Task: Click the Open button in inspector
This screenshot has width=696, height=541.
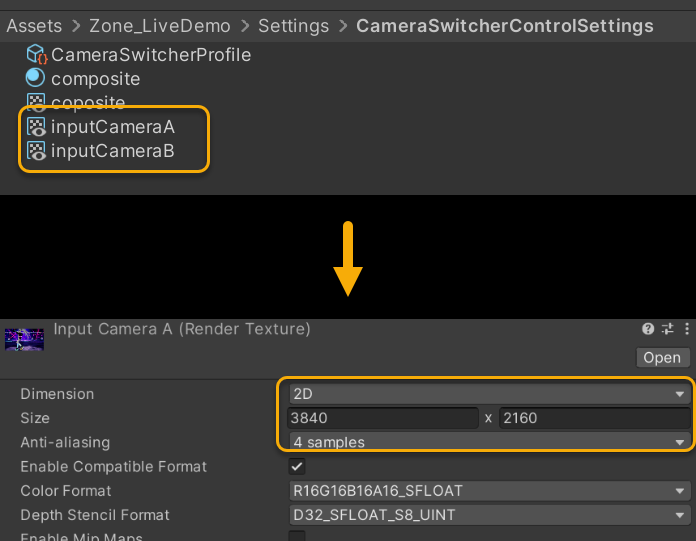Action: click(x=662, y=358)
